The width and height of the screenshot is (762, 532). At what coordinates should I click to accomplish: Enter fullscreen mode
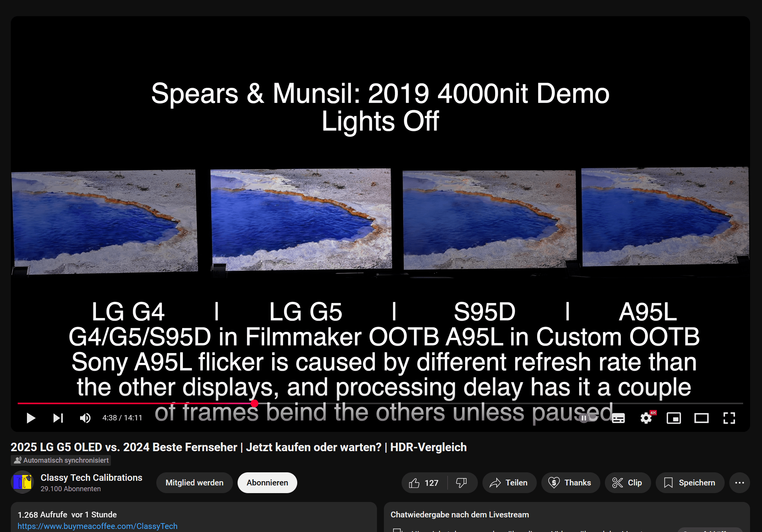[729, 418]
